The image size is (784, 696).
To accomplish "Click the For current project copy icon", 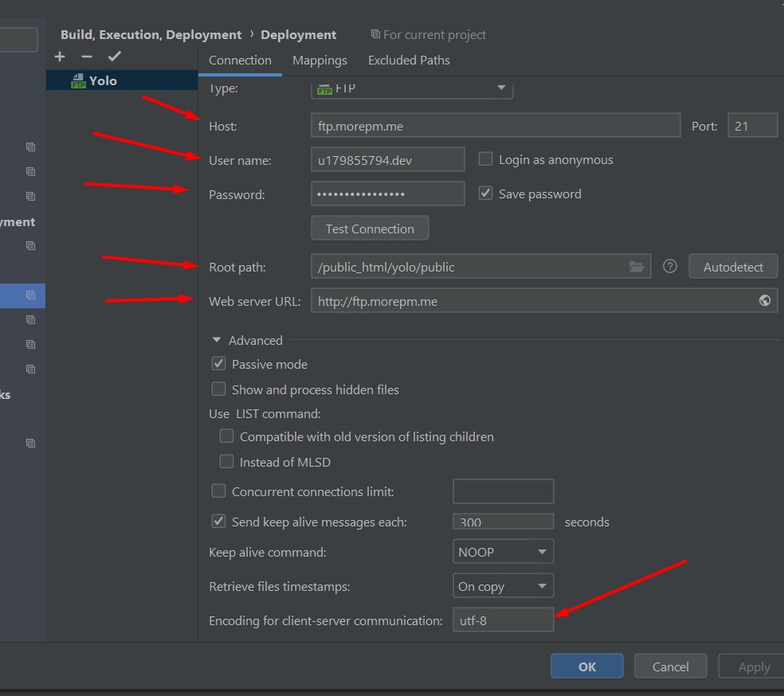I will click(375, 35).
